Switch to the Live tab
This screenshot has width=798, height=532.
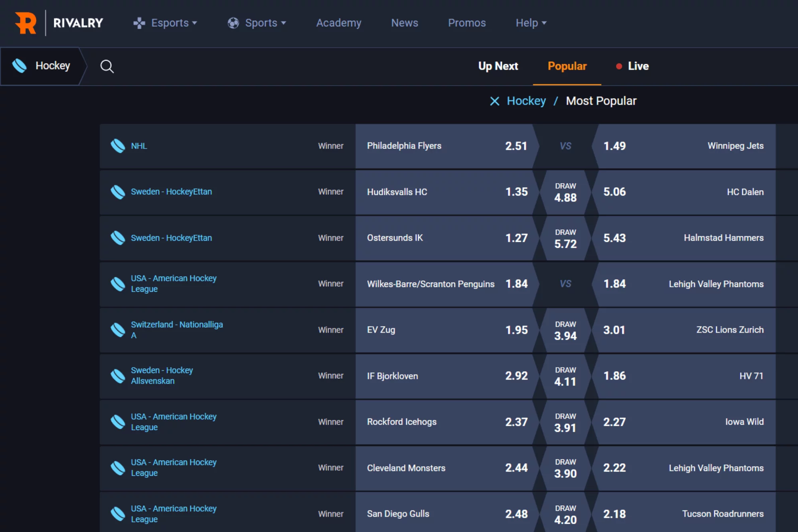coord(632,66)
